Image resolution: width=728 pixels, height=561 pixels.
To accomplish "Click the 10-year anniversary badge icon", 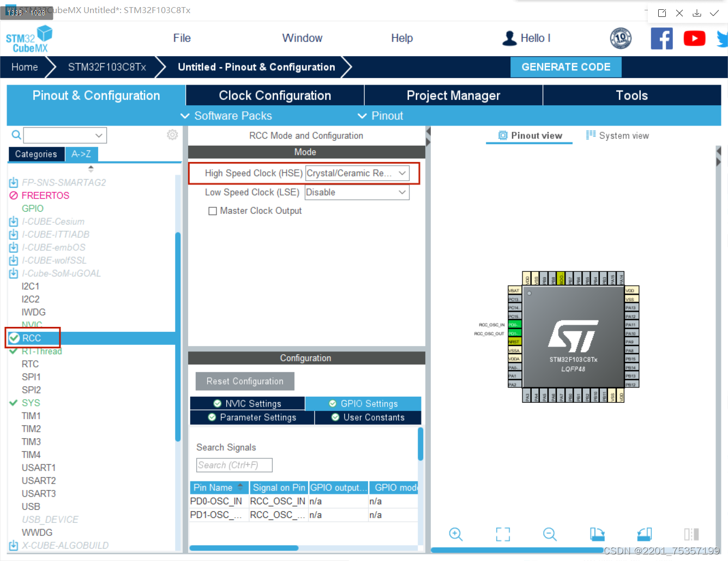I will tap(621, 38).
